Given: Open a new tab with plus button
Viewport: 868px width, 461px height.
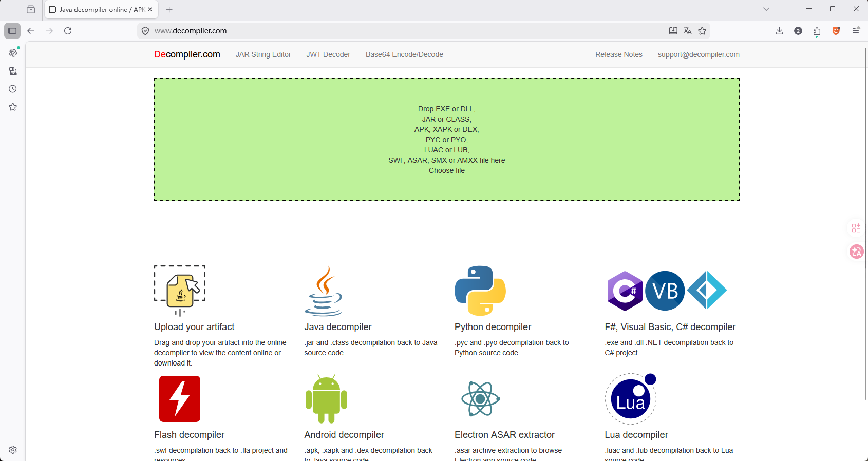Looking at the screenshot, I should pos(169,9).
